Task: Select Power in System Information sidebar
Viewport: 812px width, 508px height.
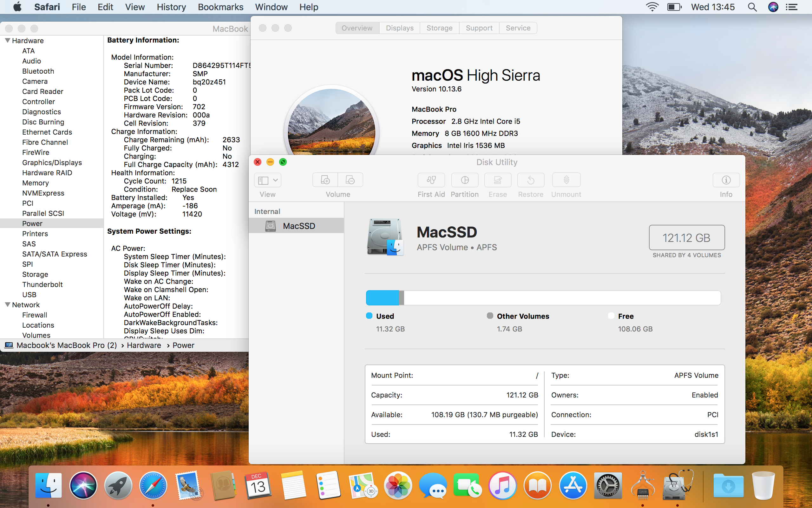Action: tap(52, 224)
